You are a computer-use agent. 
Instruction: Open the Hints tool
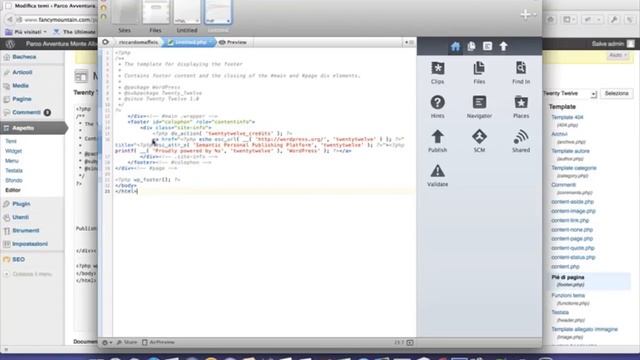(x=438, y=107)
